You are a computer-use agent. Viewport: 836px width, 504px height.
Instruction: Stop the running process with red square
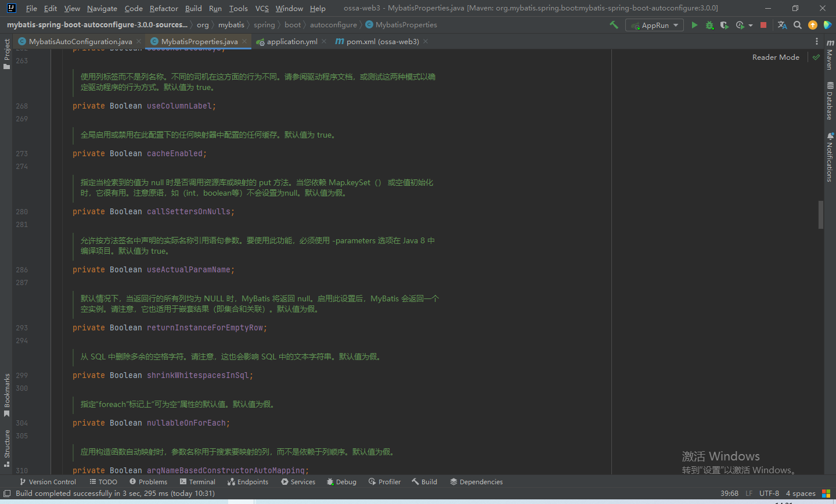coord(763,25)
